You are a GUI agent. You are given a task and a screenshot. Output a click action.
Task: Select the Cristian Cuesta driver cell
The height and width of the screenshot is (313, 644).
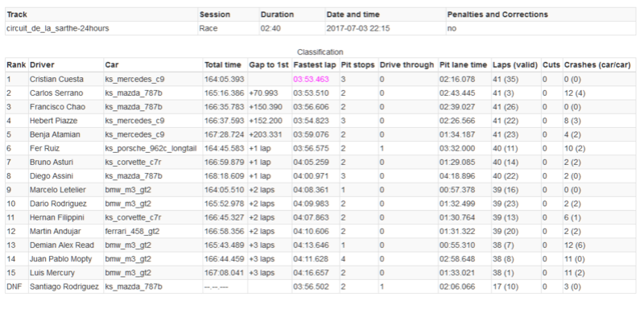click(x=66, y=80)
